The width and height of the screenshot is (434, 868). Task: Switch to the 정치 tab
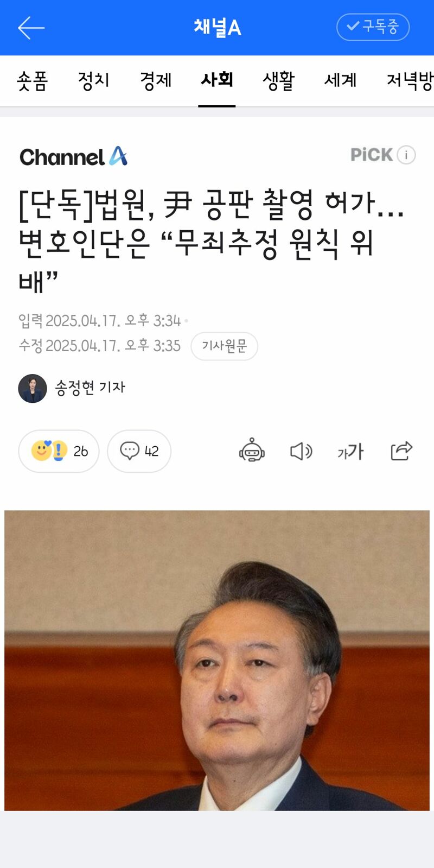(94, 81)
